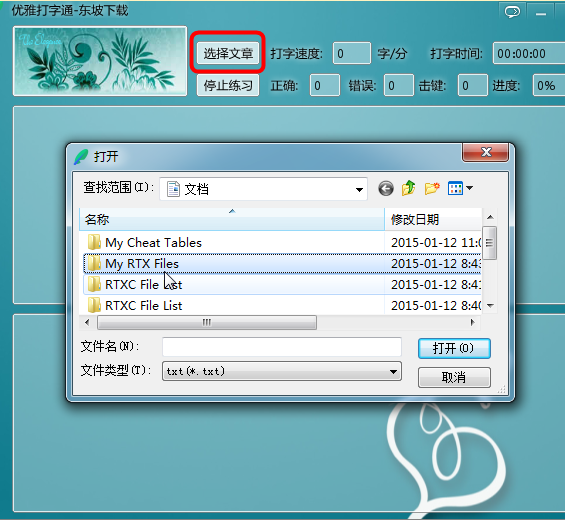The image size is (565, 520).
Task: Click the folder icon beside My Cheat Tables
Action: [94, 242]
